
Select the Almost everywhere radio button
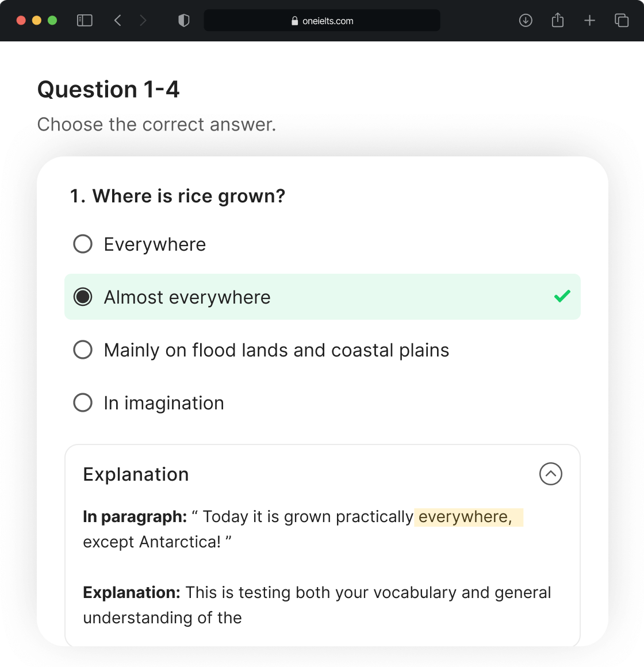pos(83,297)
